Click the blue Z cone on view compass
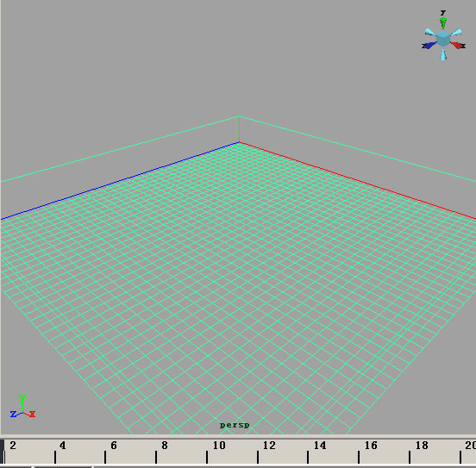The height and width of the screenshot is (468, 476). pyautogui.click(x=430, y=45)
